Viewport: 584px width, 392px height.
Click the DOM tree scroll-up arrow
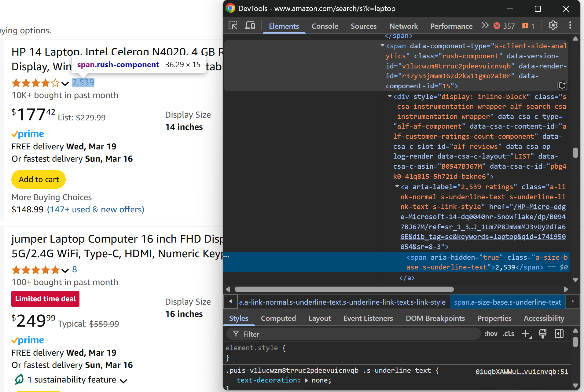coord(575,38)
